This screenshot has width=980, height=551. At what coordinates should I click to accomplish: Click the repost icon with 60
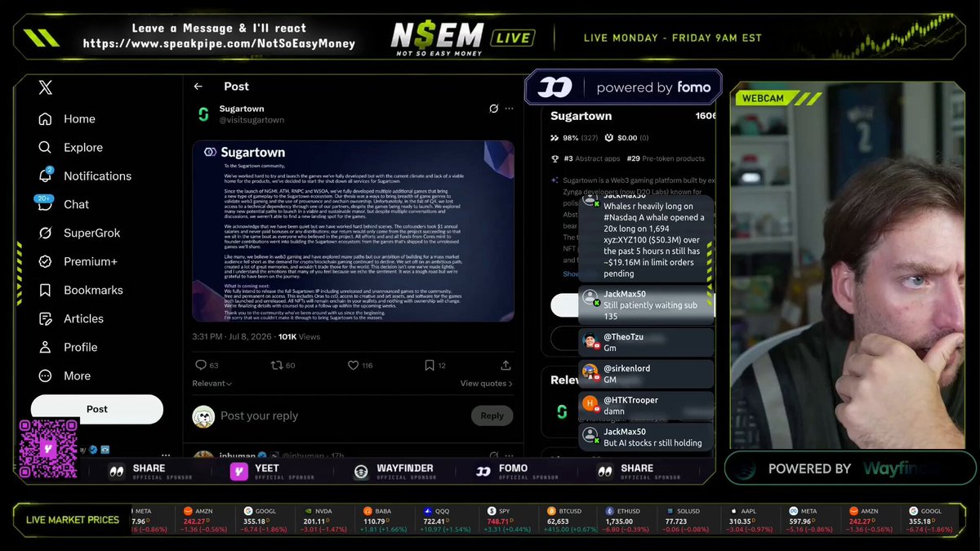pyautogui.click(x=277, y=366)
